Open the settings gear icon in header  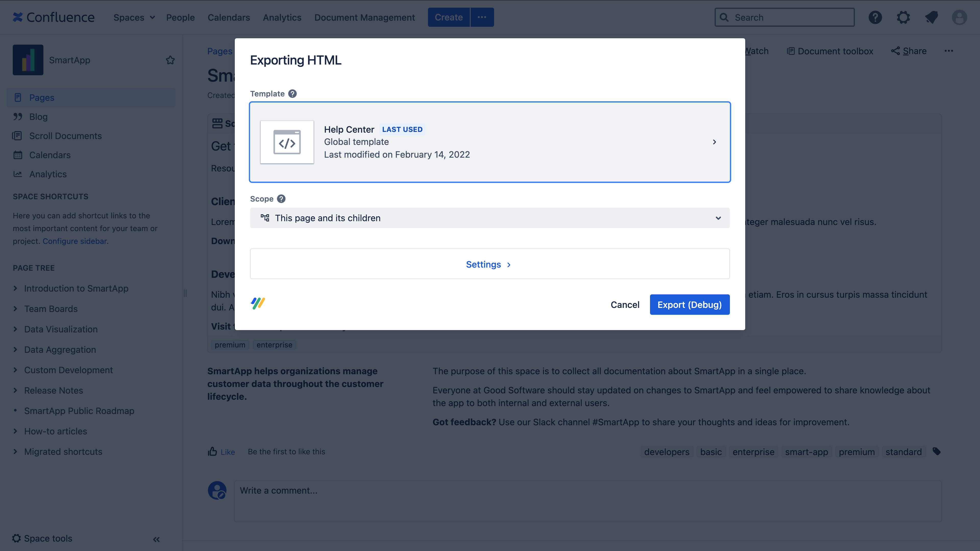tap(903, 18)
